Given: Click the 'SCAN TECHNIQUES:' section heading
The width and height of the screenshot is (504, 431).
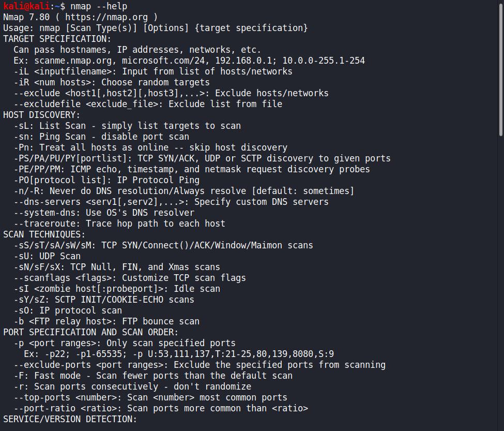Looking at the screenshot, I should [x=44, y=234].
